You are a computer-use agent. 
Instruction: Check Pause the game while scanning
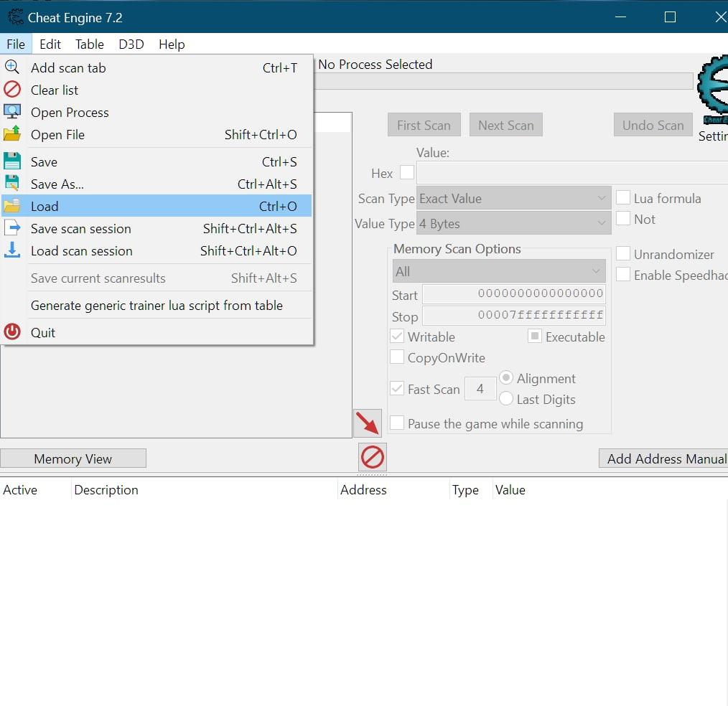point(397,423)
